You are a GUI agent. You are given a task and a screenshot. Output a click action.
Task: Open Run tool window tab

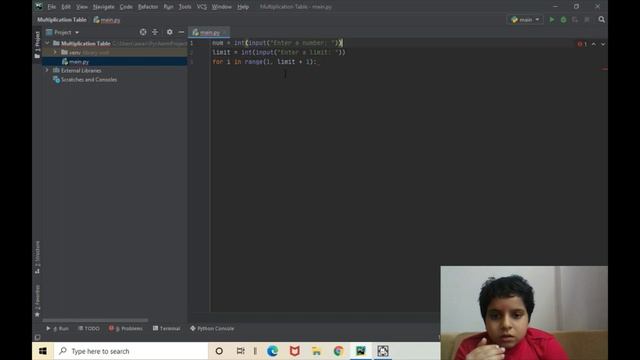58,329
